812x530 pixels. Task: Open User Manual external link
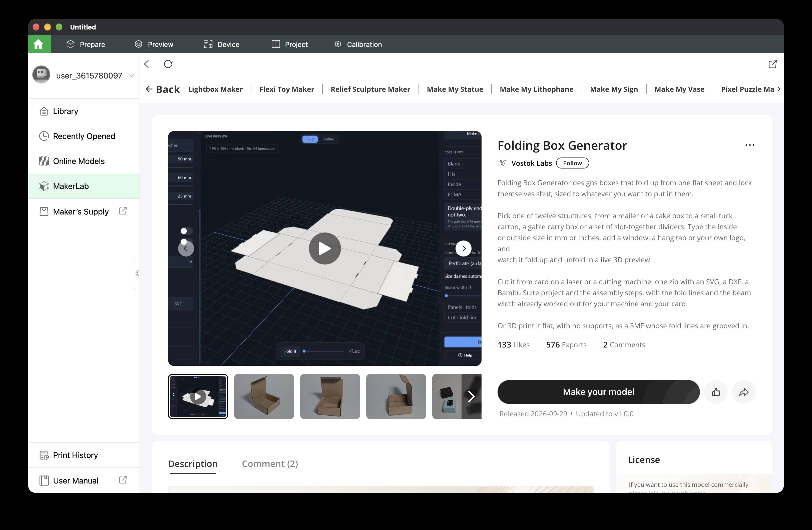(123, 480)
